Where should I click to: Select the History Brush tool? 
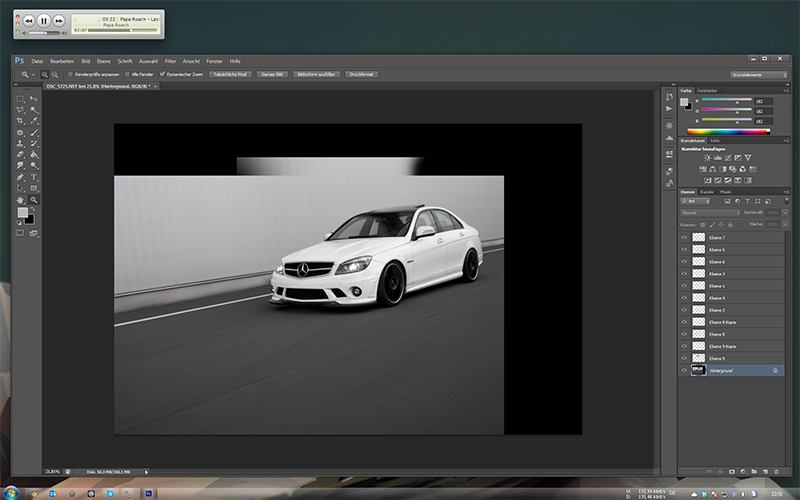(34, 143)
